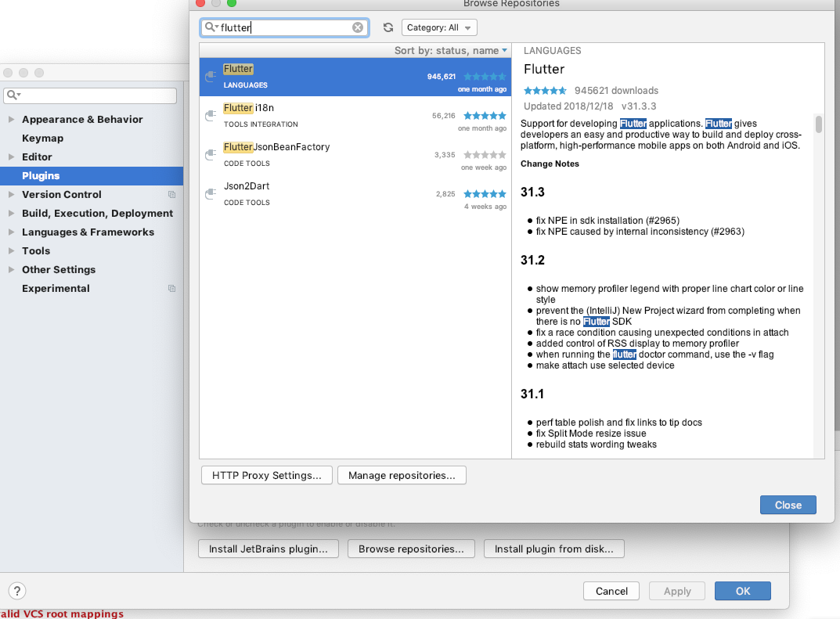Click the Flutter i18n plugin icon

211,116
